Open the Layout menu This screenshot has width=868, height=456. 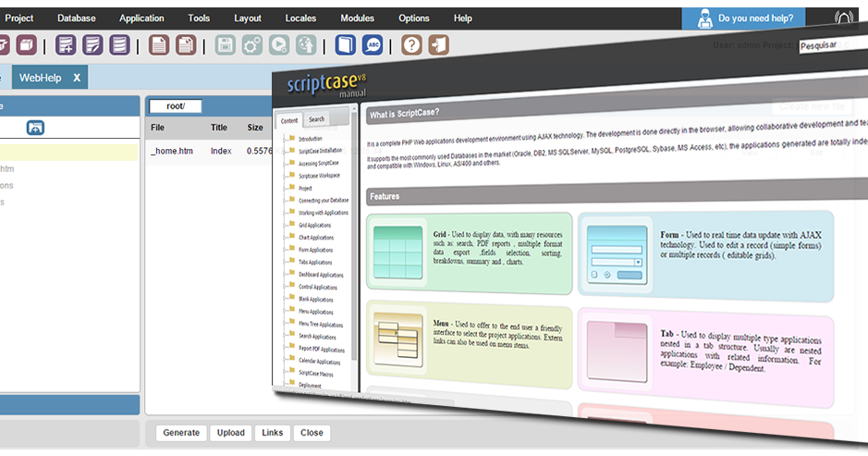(248, 18)
